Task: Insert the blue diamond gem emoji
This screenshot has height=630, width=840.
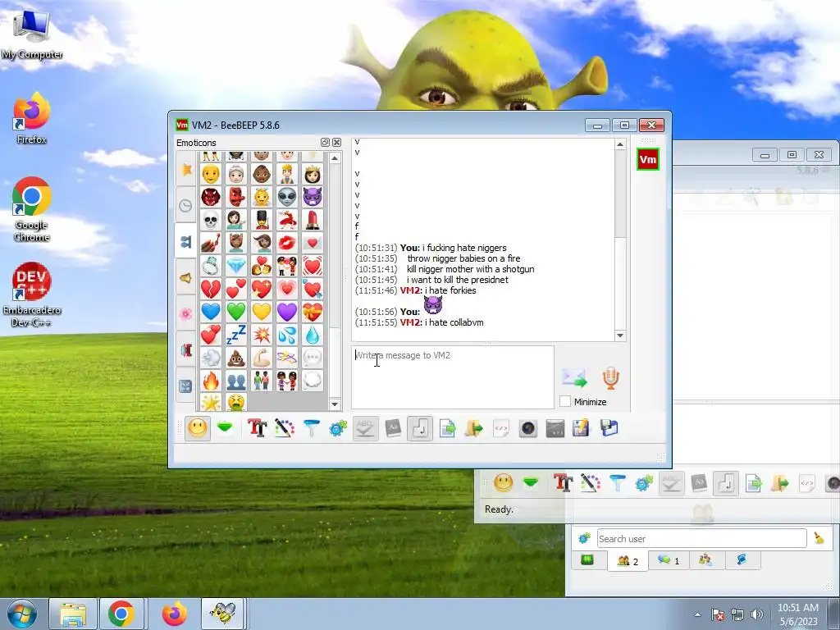Action: click(235, 265)
